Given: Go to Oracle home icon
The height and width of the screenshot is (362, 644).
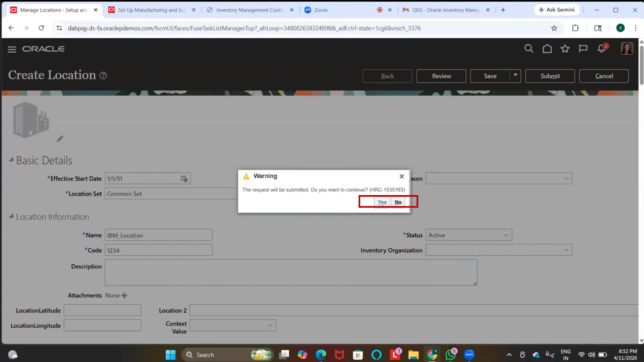Looking at the screenshot, I should point(547,49).
